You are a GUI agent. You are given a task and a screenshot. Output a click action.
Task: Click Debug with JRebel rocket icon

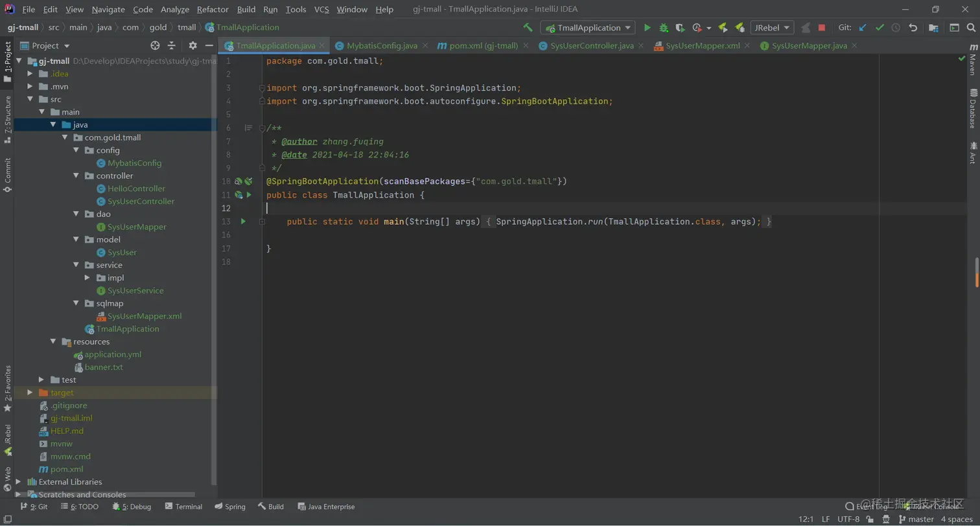coord(739,28)
